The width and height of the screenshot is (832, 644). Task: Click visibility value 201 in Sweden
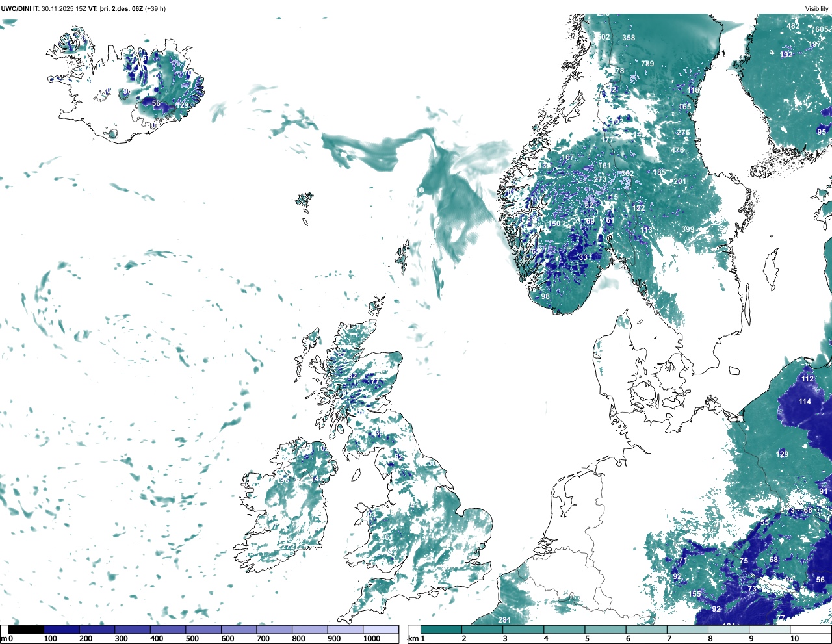tap(680, 181)
